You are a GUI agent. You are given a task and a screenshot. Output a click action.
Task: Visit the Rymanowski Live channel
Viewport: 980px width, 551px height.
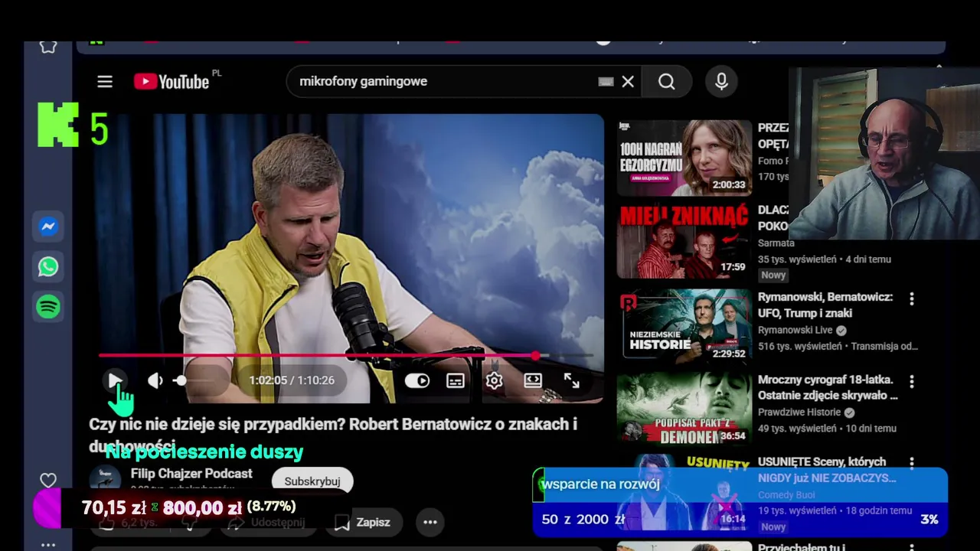coord(795,330)
